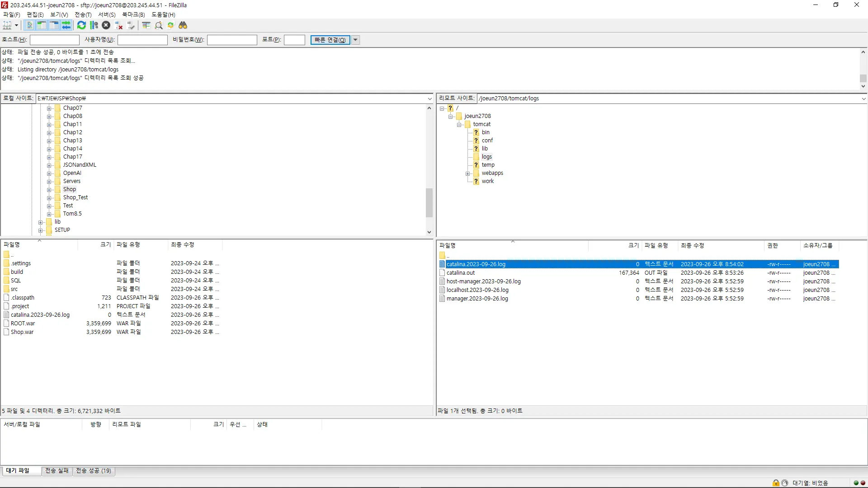Open the 전송(T) menu

click(83, 14)
